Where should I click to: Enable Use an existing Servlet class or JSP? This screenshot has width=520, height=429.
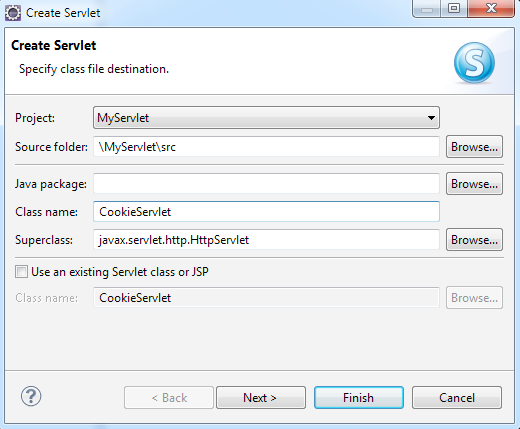coord(21,272)
